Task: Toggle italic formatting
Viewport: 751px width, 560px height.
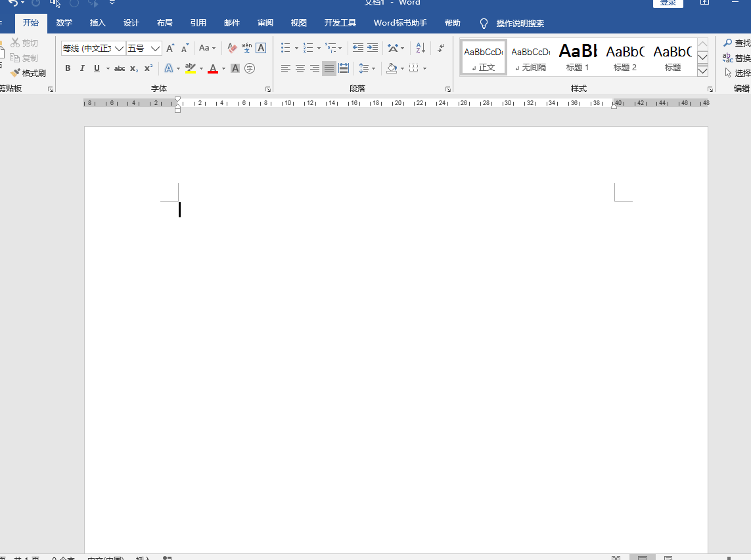Action: 82,68
